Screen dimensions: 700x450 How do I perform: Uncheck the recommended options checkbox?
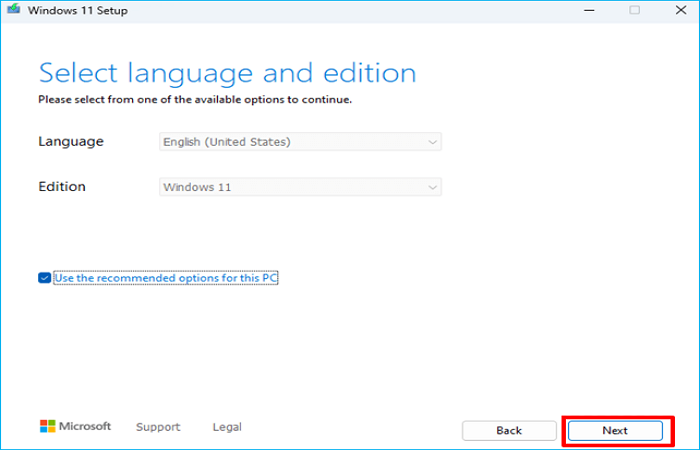(44, 278)
